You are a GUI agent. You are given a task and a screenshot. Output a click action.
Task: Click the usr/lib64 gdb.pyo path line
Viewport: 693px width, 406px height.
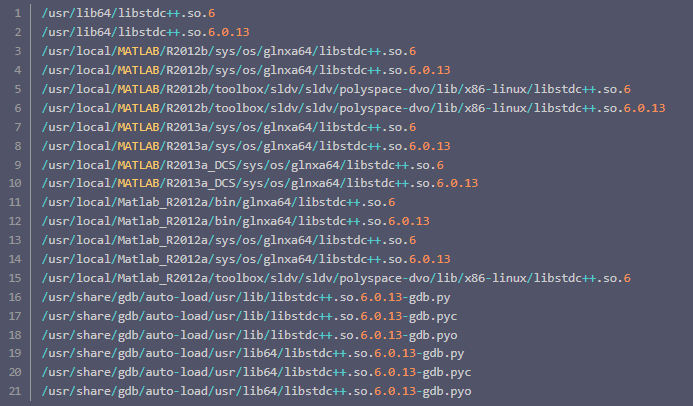pyautogui.click(x=256, y=391)
